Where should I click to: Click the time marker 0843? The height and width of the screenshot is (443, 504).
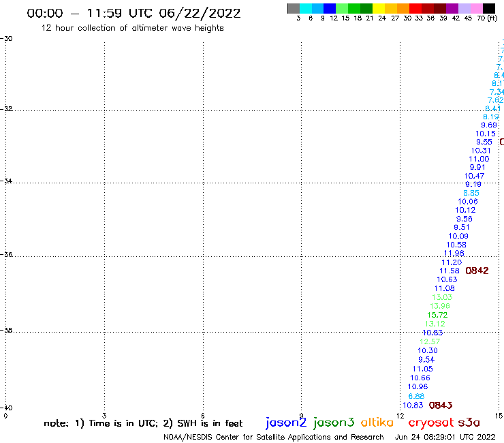click(441, 406)
